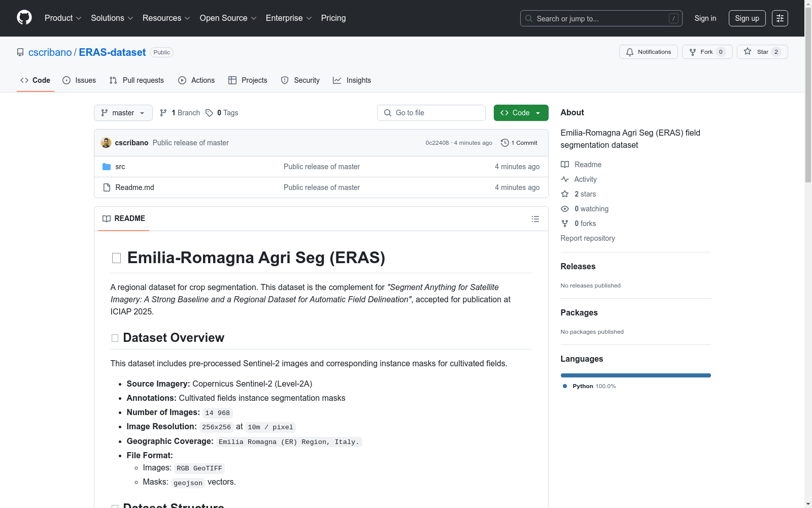
Task: Star the ERAS-dataset repository
Action: click(762, 52)
